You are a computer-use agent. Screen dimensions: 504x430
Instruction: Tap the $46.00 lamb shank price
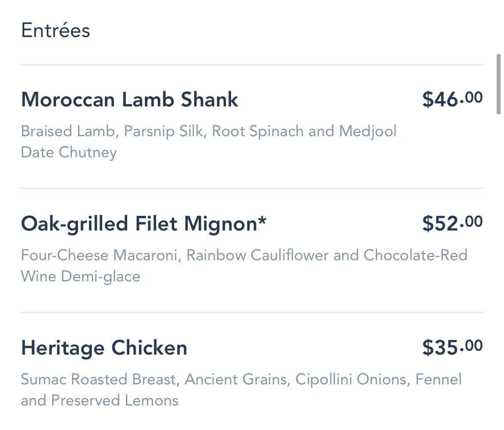pyautogui.click(x=452, y=99)
